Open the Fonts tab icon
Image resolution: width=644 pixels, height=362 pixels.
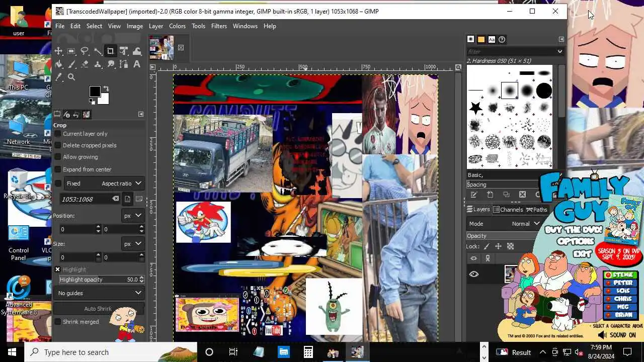[492, 39]
